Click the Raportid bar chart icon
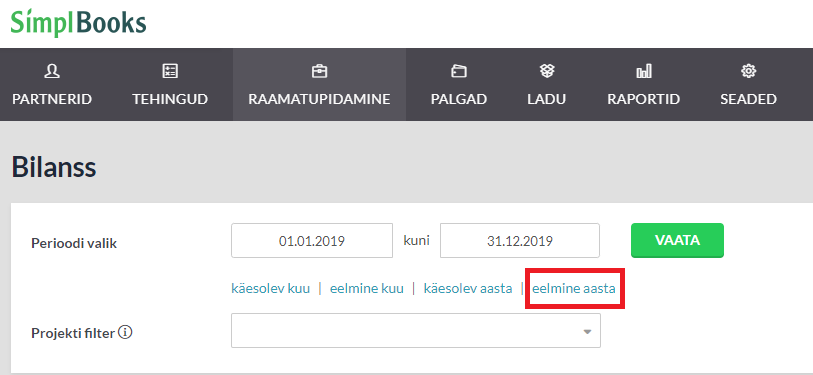Screen dimensions: 813x375 (x=643, y=72)
